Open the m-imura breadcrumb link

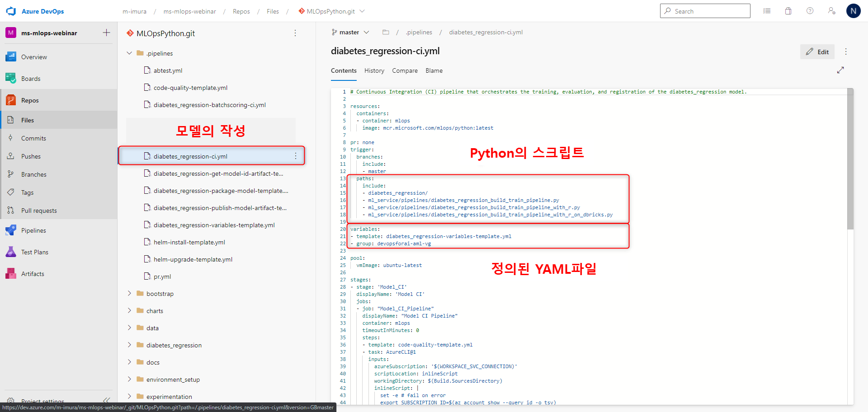[134, 11]
